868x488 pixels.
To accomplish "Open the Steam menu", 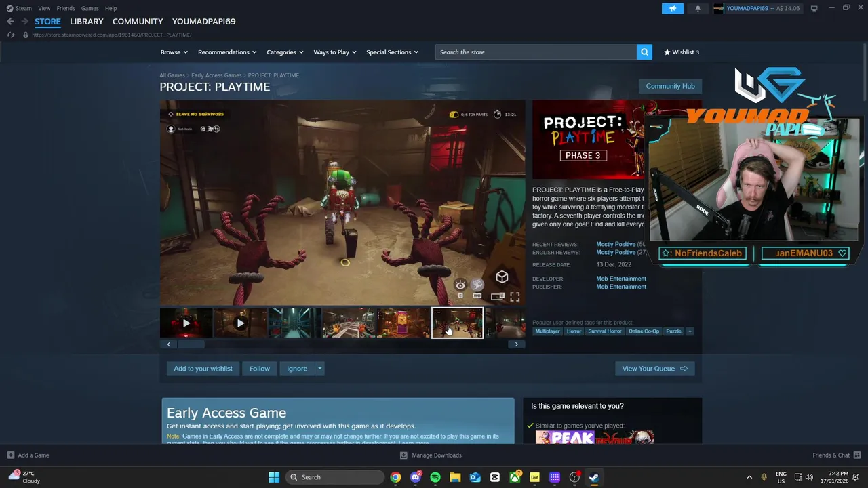I will 19,8.
